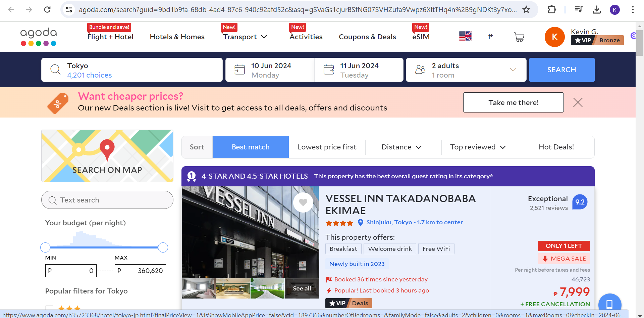Click the VIP Deals badge on hotel card
Image resolution: width=644 pixels, height=318 pixels.
pos(349,303)
